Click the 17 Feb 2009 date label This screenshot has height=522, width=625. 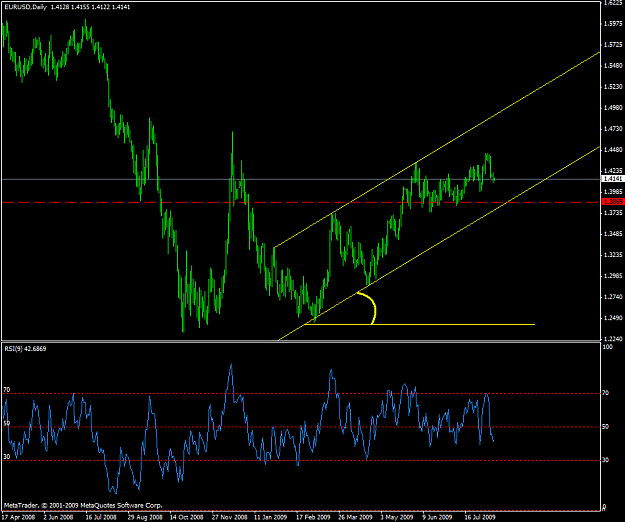tap(313, 517)
